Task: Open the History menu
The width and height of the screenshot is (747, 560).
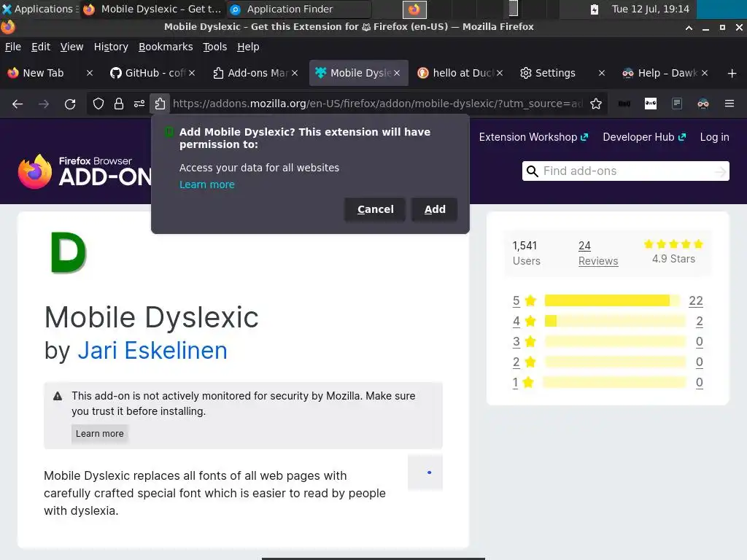Action: coord(111,47)
